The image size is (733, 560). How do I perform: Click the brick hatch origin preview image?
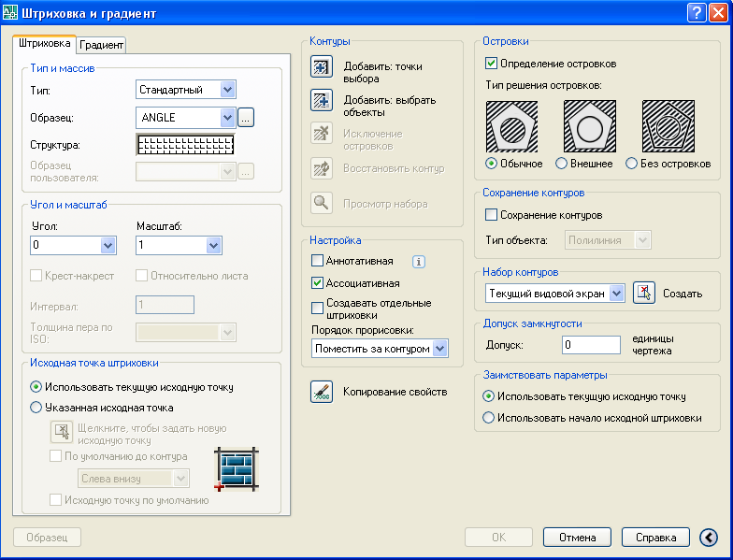pos(236,469)
